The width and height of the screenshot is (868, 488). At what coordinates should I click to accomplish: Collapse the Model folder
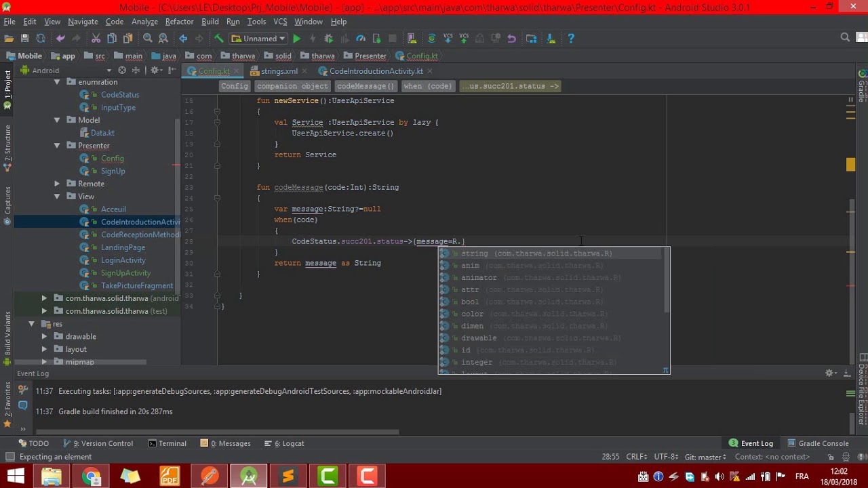(57, 120)
